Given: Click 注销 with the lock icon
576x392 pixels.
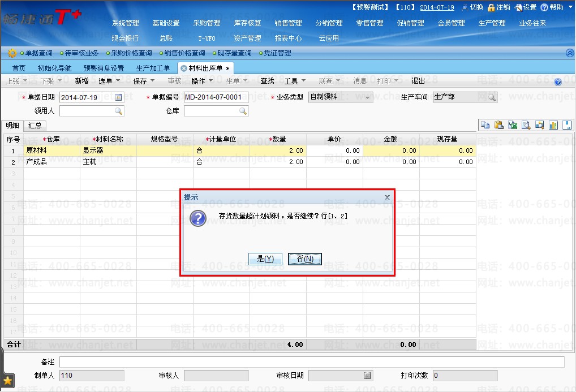Looking at the screenshot, I should (498, 7).
